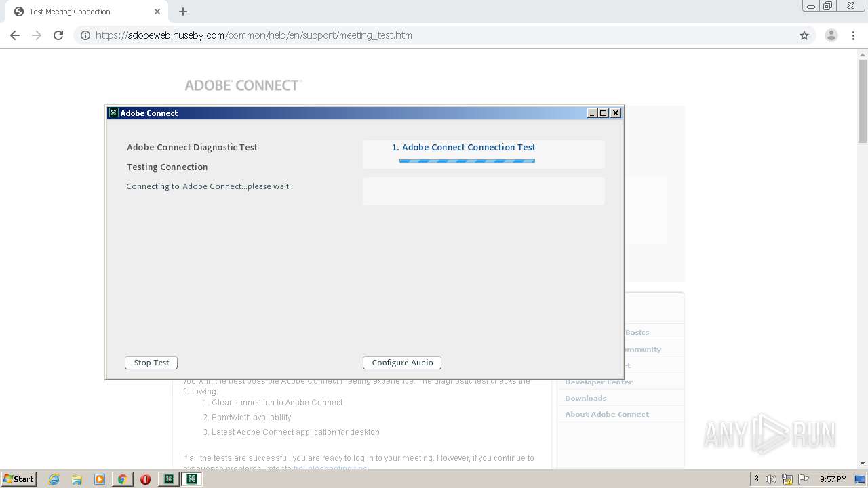This screenshot has width=868, height=488.
Task: Bookmark this page with the star
Action: coord(804,35)
